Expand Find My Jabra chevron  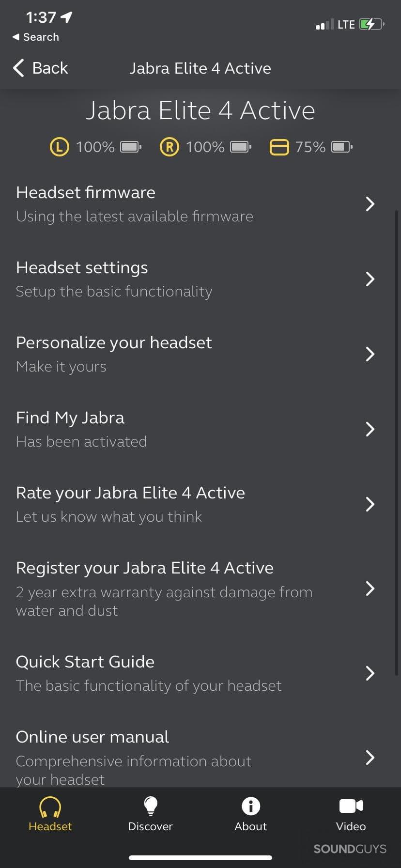370,429
